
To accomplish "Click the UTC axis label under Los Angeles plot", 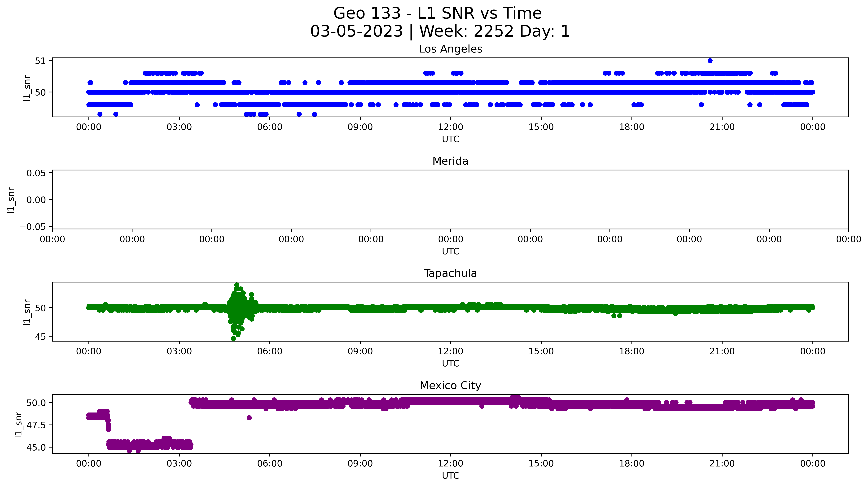I will 451,139.
